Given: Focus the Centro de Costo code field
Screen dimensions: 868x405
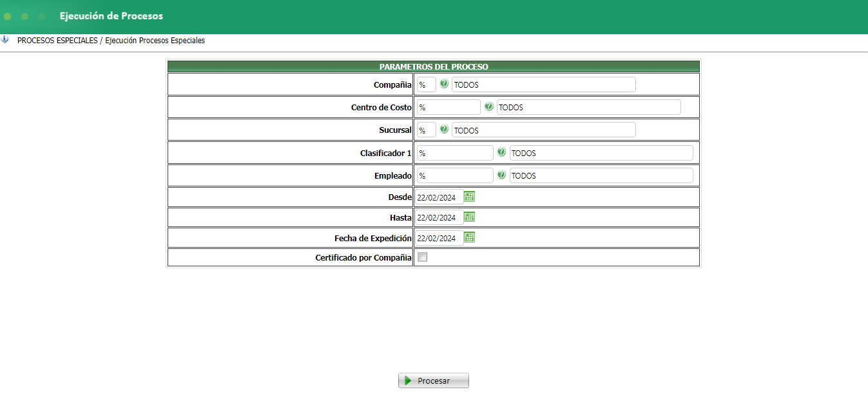Looking at the screenshot, I should pyautogui.click(x=448, y=107).
